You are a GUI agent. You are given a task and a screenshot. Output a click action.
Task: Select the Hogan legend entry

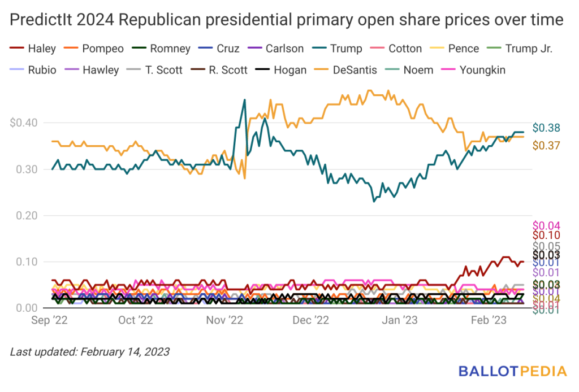[x=281, y=70]
